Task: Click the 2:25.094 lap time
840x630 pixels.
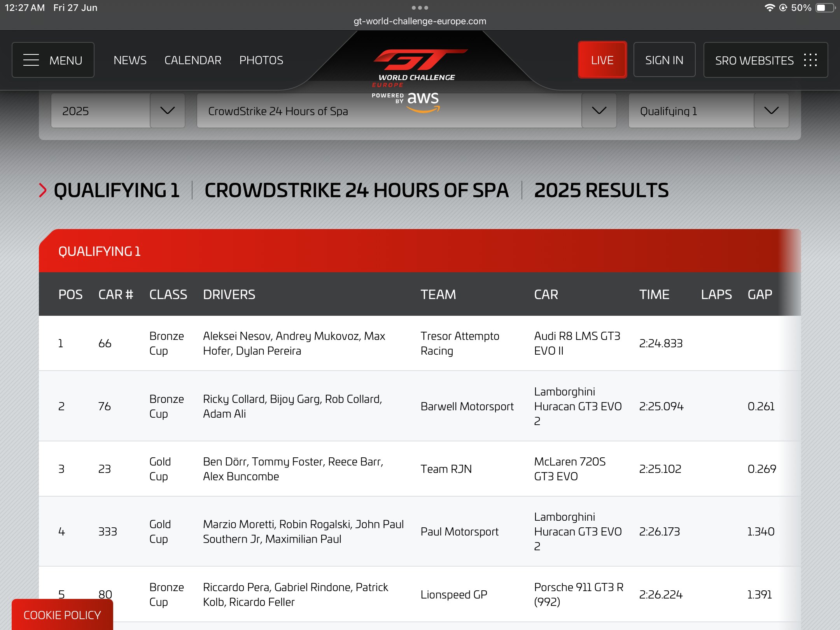Action: (661, 406)
